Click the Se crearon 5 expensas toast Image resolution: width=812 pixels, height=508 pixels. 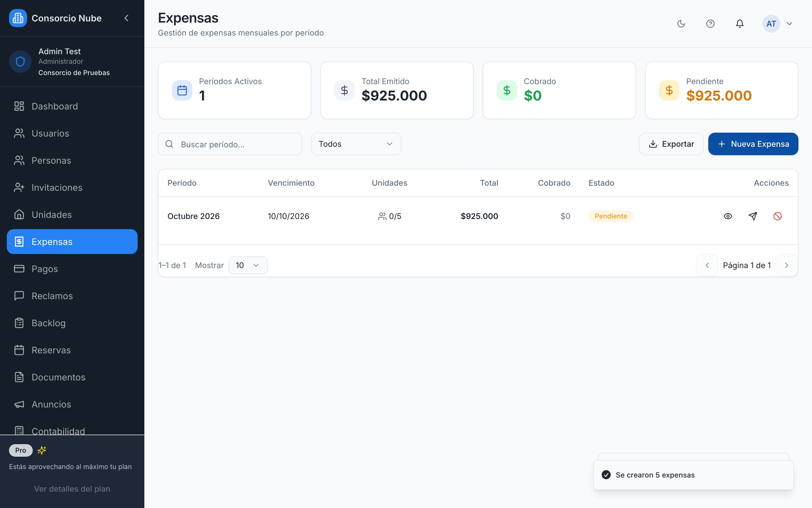pos(693,475)
